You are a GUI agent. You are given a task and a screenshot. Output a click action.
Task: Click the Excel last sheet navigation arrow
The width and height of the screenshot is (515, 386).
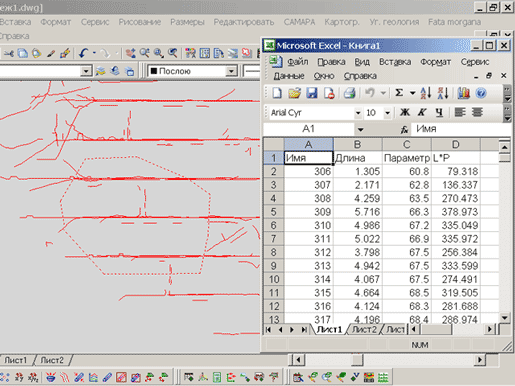point(304,330)
